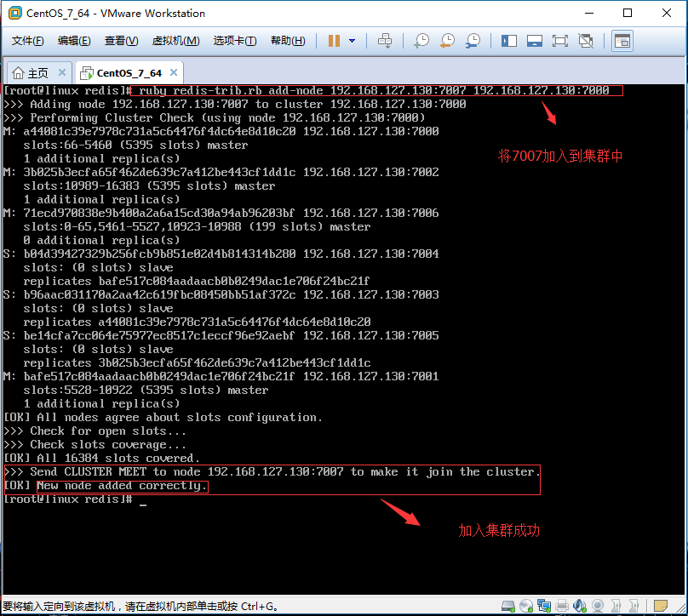Viewport: 688px width, 616px height.
Task: Click the VMware Workstation title bar logo
Action: click(15, 13)
